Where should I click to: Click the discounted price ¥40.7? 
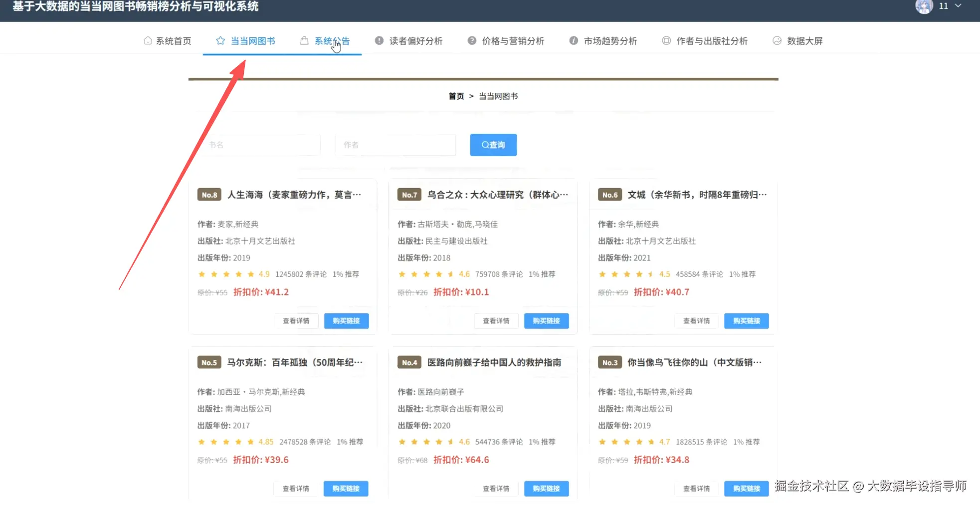coord(662,292)
